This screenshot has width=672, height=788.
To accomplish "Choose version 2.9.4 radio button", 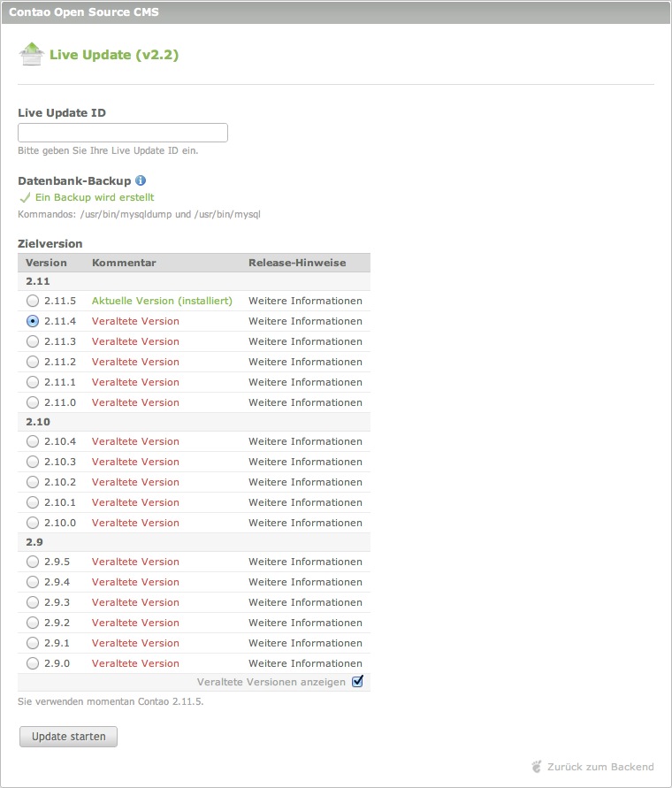I will point(33,582).
